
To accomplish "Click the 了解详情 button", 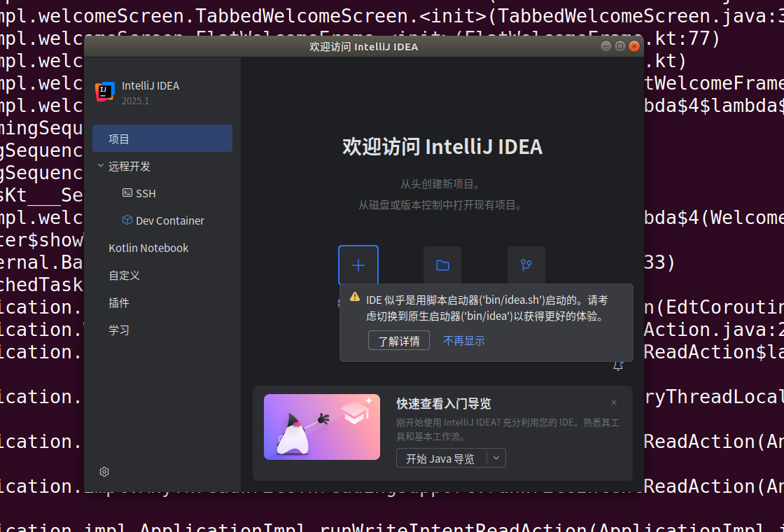I will [399, 341].
